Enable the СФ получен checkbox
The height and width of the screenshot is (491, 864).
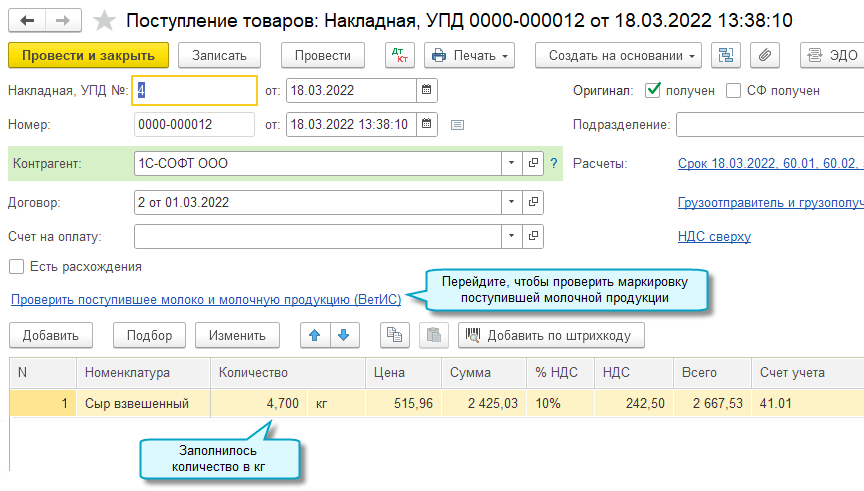(733, 90)
